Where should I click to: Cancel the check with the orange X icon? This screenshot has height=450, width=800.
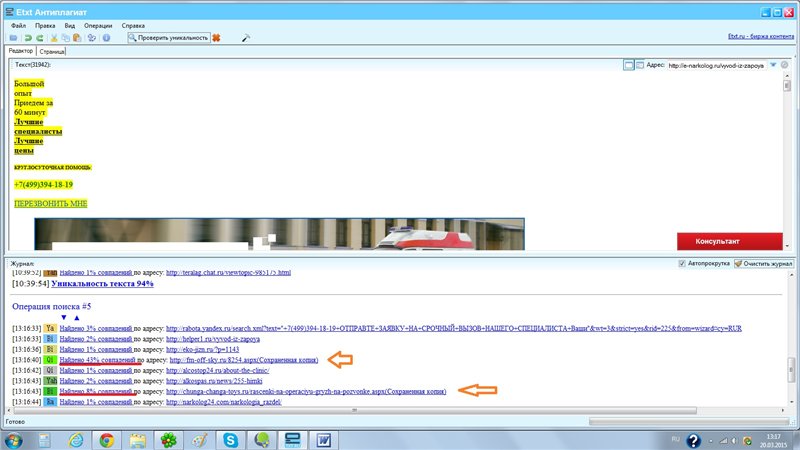pos(216,37)
